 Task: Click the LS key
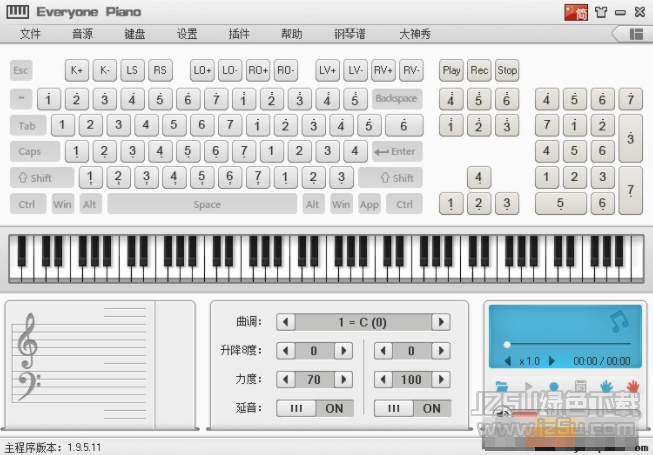coord(132,70)
